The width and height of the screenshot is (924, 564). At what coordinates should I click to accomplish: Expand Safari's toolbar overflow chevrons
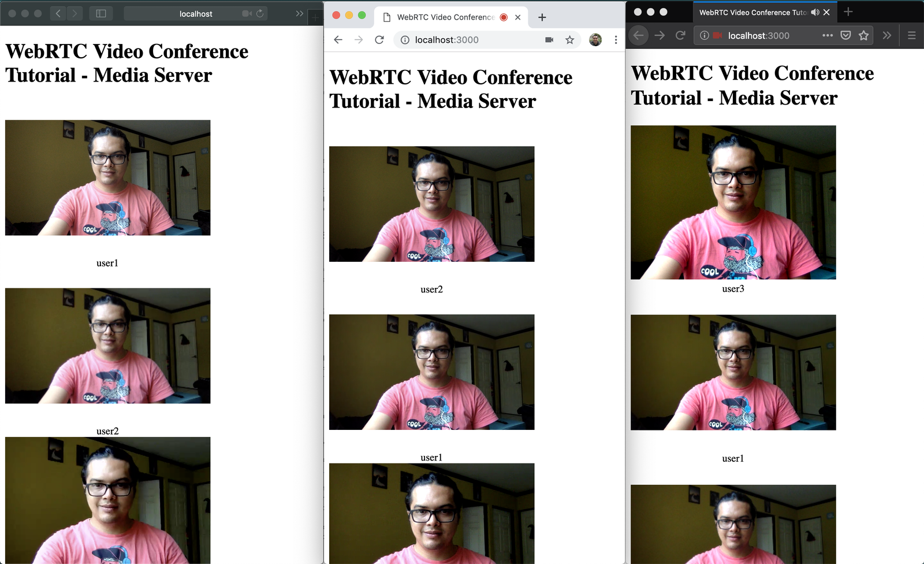click(299, 13)
